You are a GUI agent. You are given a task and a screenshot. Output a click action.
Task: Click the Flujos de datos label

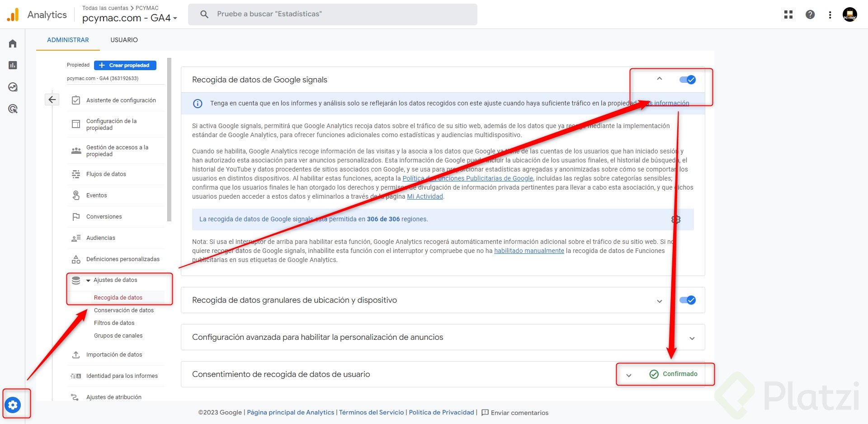[x=106, y=174]
